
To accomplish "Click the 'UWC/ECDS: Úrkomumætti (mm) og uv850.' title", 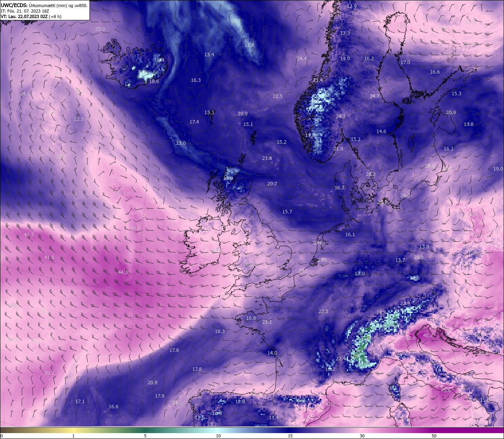I will point(44,5).
